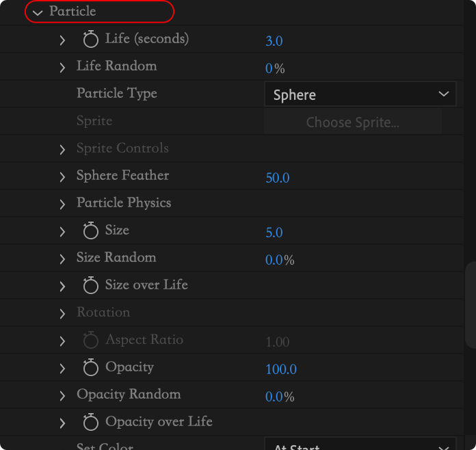Click the Sphere Feather value 50.0
The width and height of the screenshot is (476, 450).
coord(278,178)
